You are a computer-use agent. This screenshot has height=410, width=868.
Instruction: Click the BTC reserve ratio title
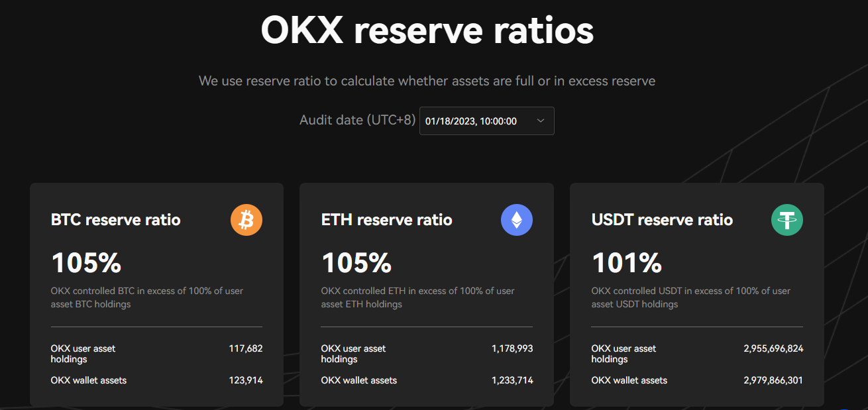(x=116, y=220)
